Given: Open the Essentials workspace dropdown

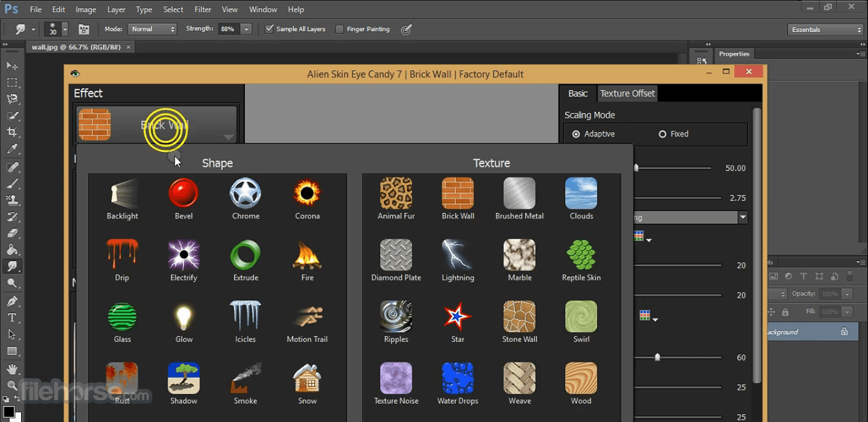Looking at the screenshot, I should (826, 30).
